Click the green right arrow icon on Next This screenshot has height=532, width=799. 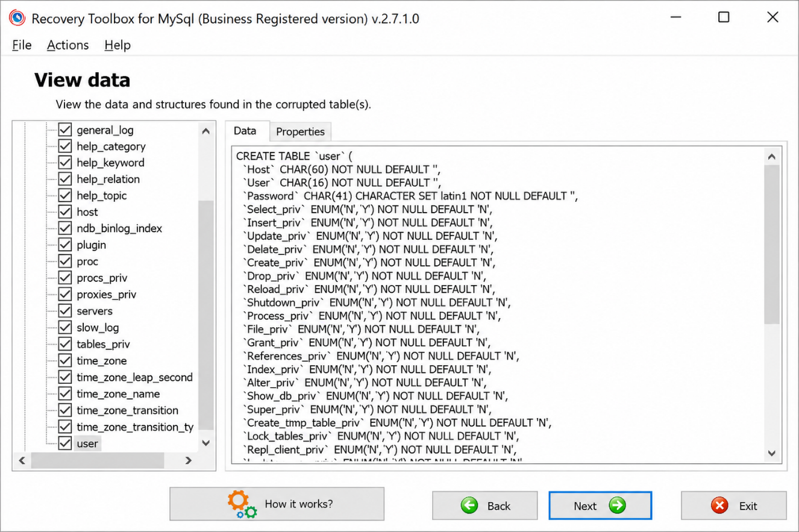[617, 505]
